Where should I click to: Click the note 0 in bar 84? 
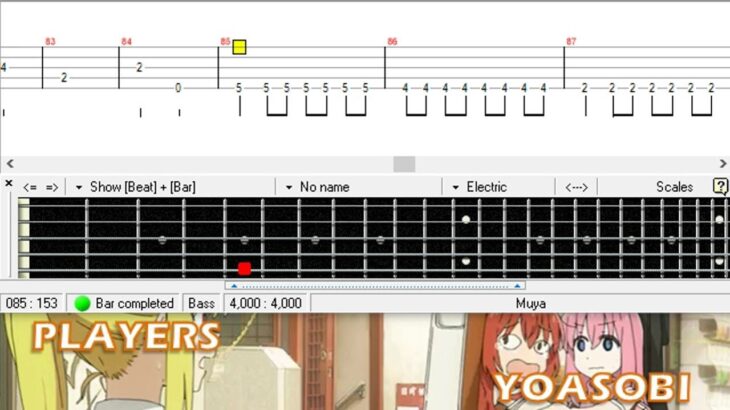pos(178,88)
